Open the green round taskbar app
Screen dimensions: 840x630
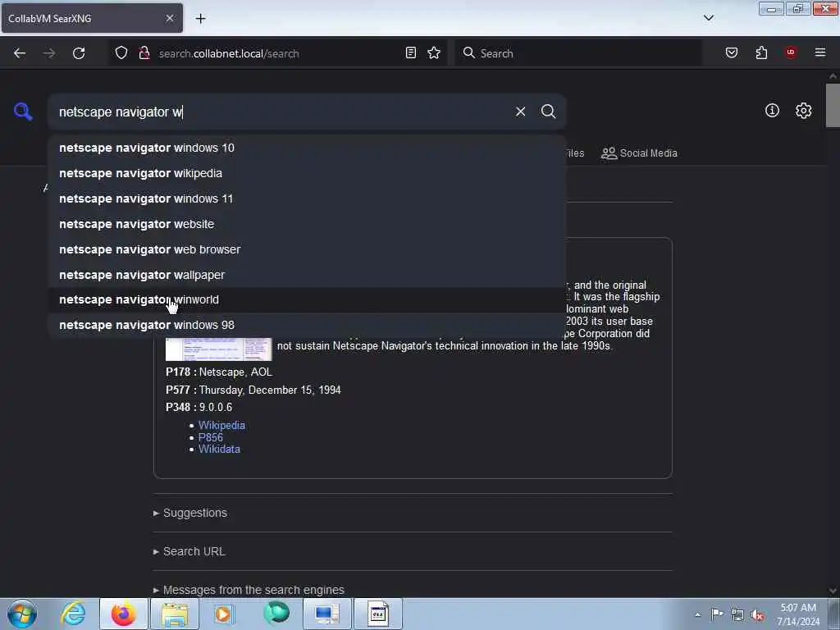tap(276, 614)
